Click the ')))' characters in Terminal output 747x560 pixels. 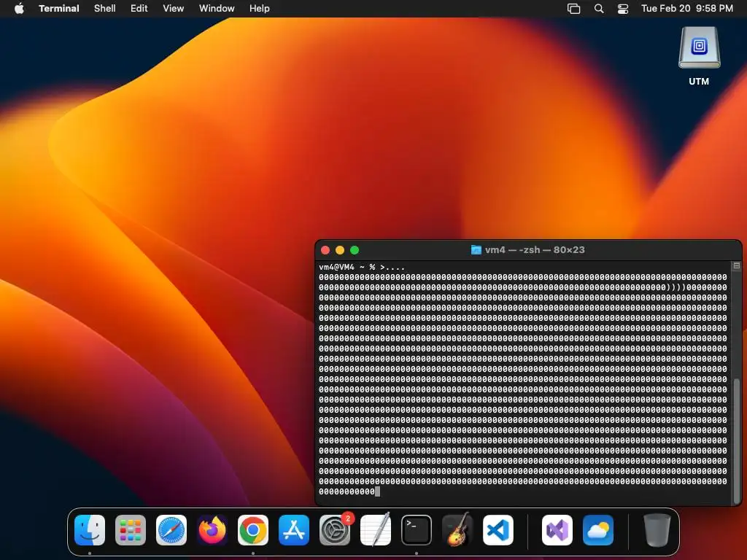676,287
